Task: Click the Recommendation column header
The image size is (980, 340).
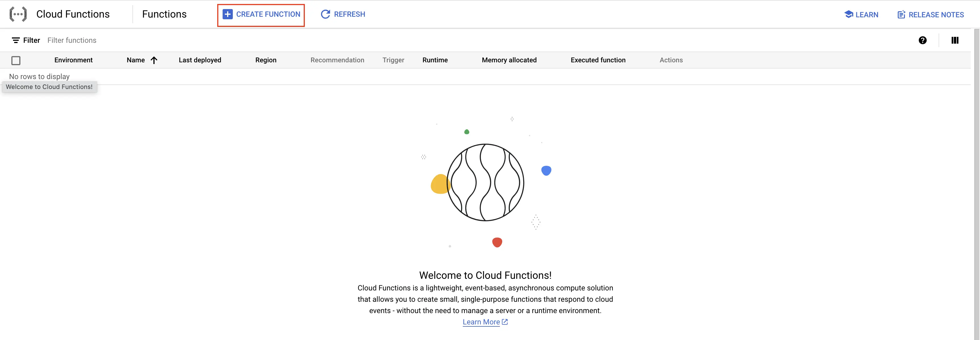Action: point(337,60)
